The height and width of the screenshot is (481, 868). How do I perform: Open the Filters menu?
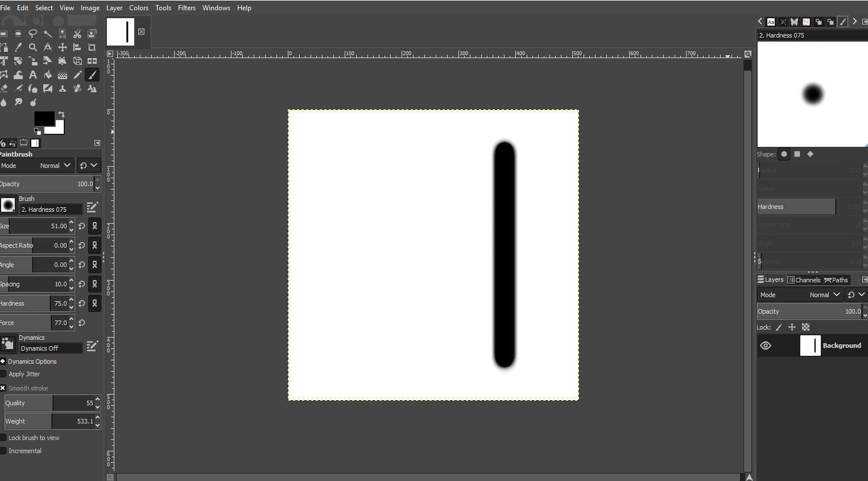187,8
